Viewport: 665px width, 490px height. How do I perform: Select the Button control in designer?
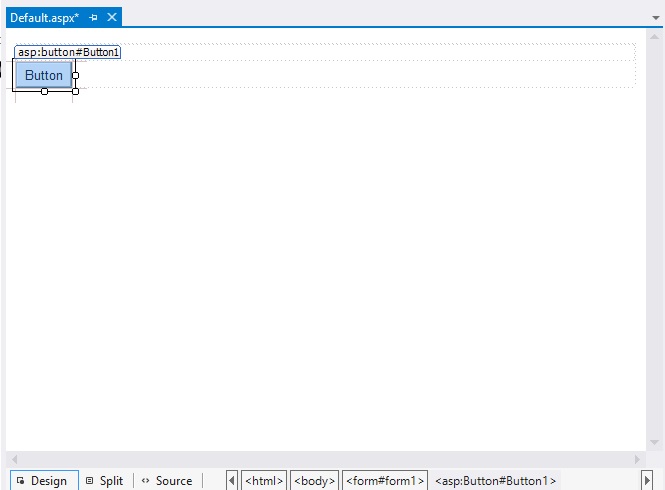tap(44, 75)
